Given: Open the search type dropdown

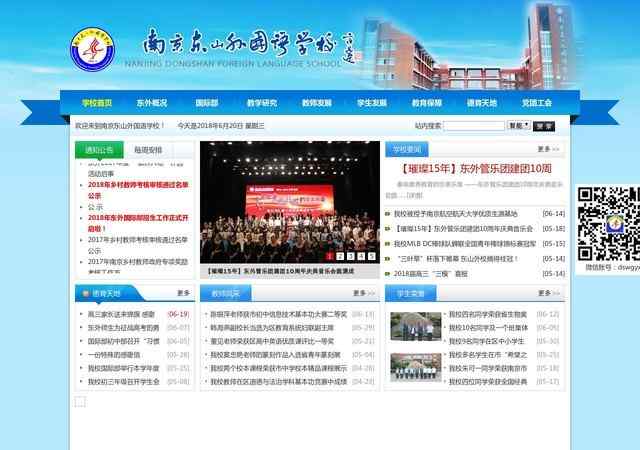Looking at the screenshot, I should [x=517, y=126].
